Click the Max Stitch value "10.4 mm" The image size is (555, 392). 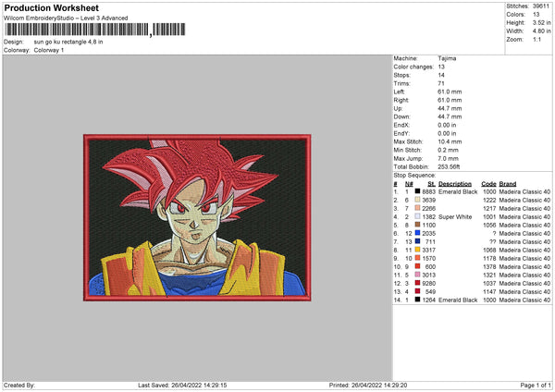(450, 141)
